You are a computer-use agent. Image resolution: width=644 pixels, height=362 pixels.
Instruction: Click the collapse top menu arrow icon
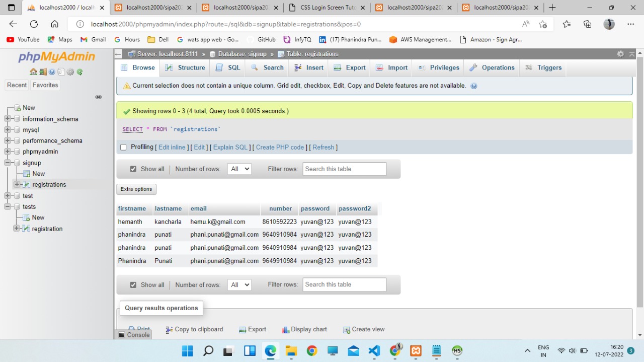[632, 54]
